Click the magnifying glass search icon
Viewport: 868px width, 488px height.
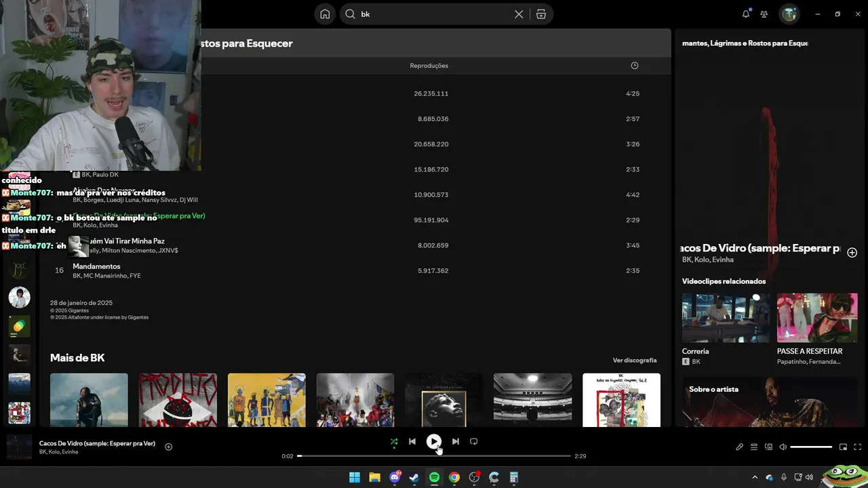350,14
